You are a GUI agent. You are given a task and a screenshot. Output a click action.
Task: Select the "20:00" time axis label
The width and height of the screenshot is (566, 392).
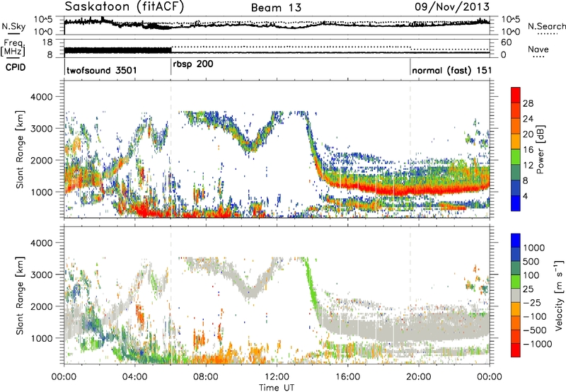coord(418,377)
